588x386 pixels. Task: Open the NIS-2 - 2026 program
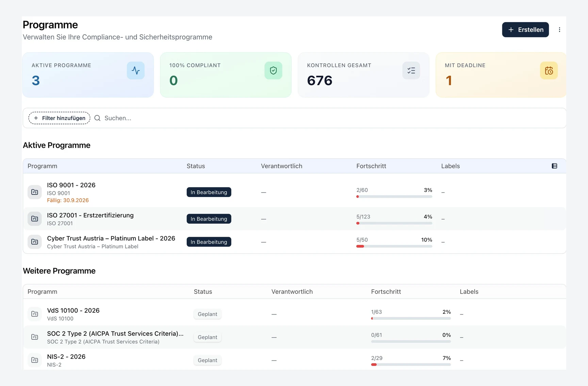66,357
